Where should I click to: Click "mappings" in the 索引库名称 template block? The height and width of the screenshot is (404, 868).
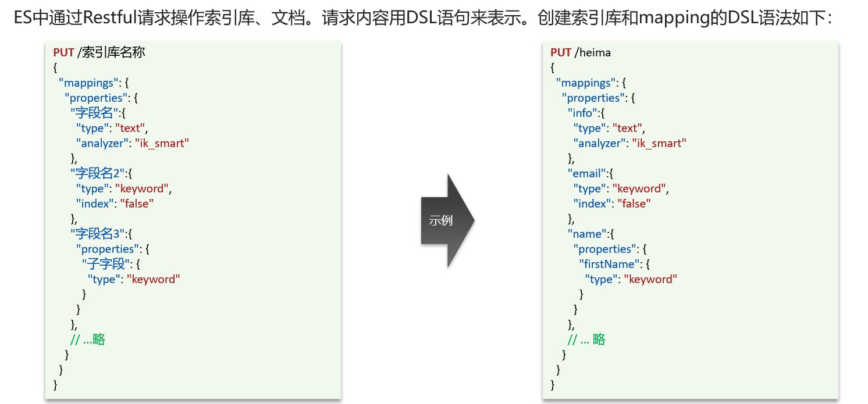click(x=89, y=83)
